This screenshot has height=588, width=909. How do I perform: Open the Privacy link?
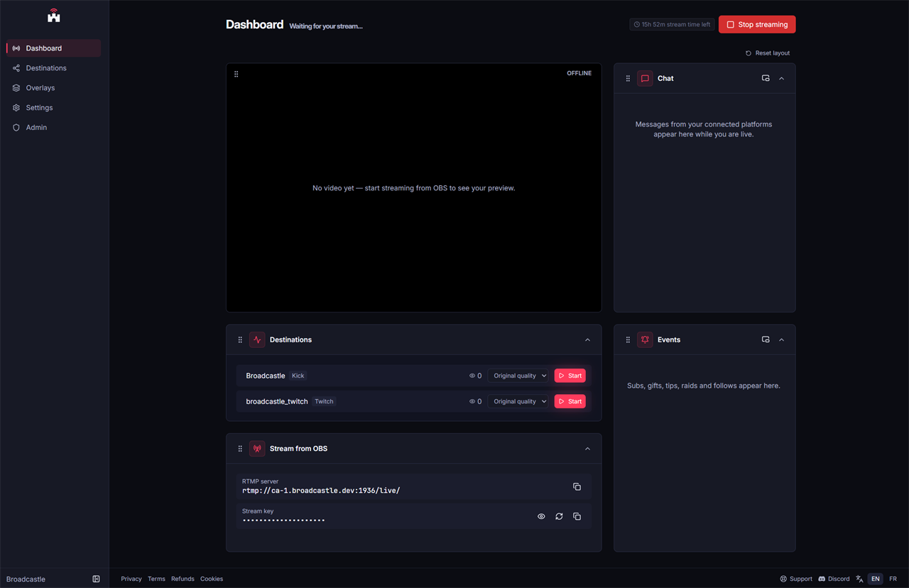click(x=131, y=579)
